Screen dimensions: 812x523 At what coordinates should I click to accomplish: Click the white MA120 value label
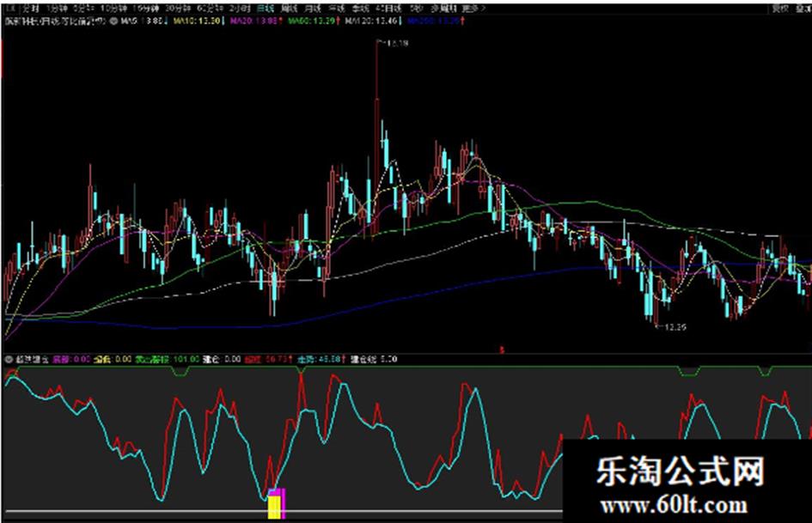(374, 21)
